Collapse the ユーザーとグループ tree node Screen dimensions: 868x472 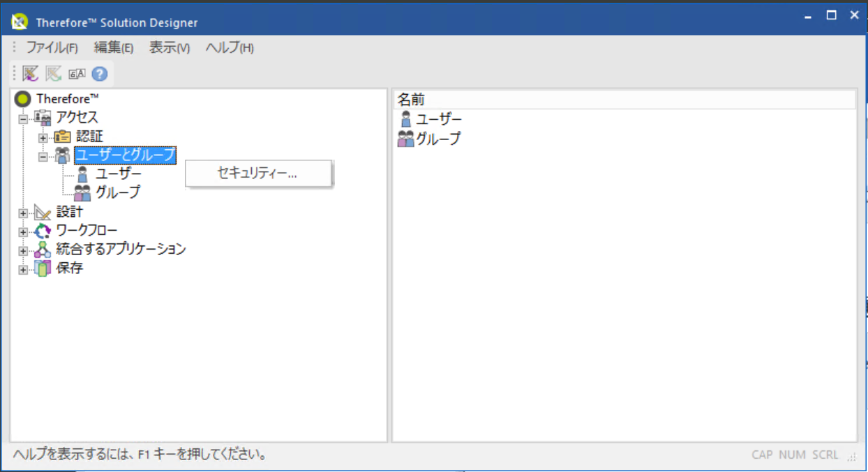click(43, 156)
